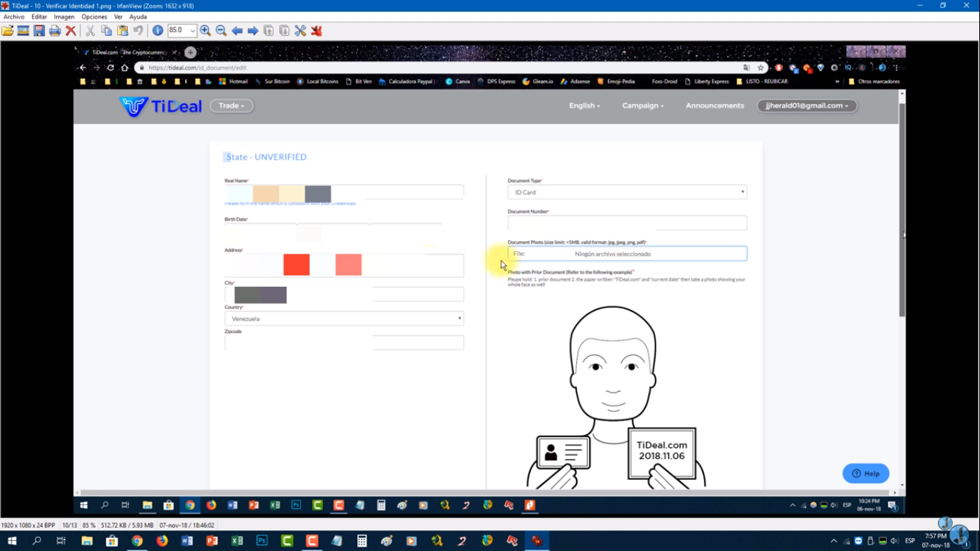Open the Editar menu

(x=39, y=17)
